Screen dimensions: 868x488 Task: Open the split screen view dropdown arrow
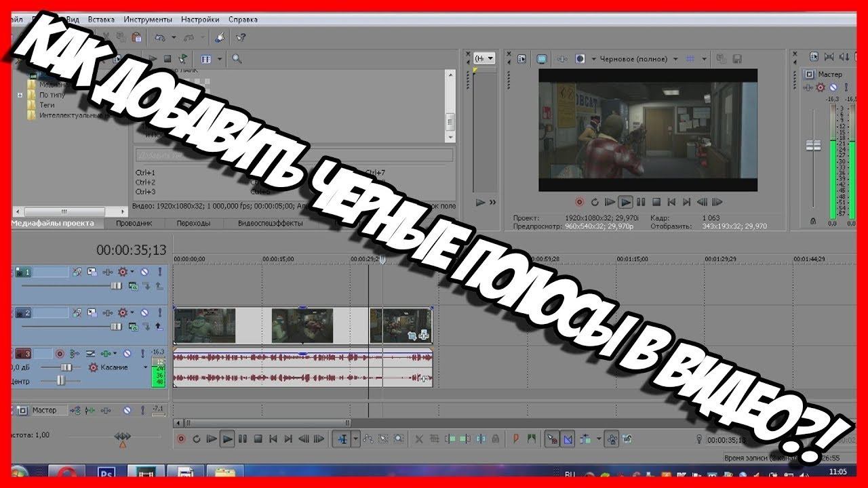coord(593,59)
